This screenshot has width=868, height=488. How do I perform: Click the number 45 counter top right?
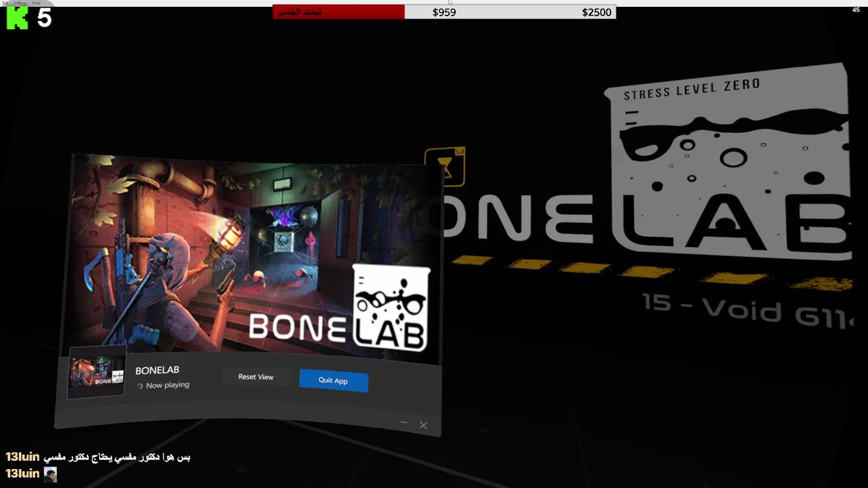856,9
